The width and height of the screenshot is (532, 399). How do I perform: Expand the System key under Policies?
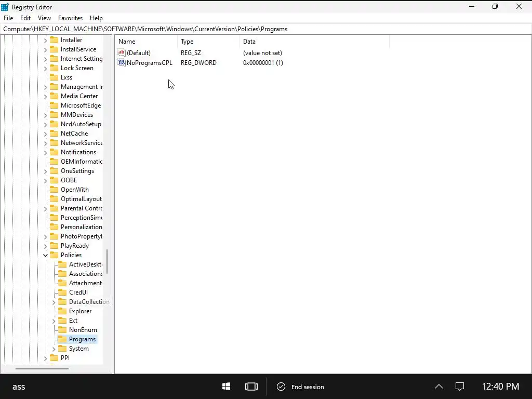click(54, 349)
